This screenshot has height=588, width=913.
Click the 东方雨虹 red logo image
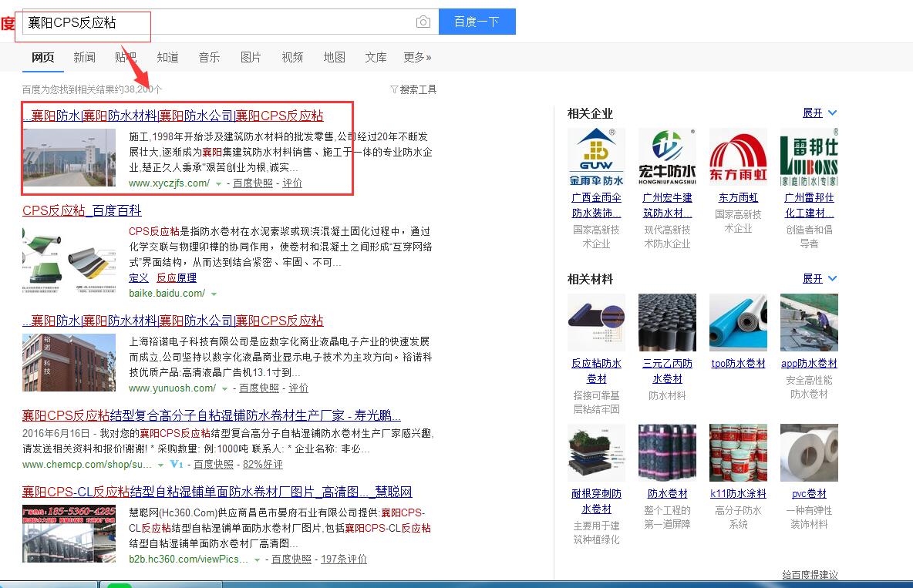[738, 157]
